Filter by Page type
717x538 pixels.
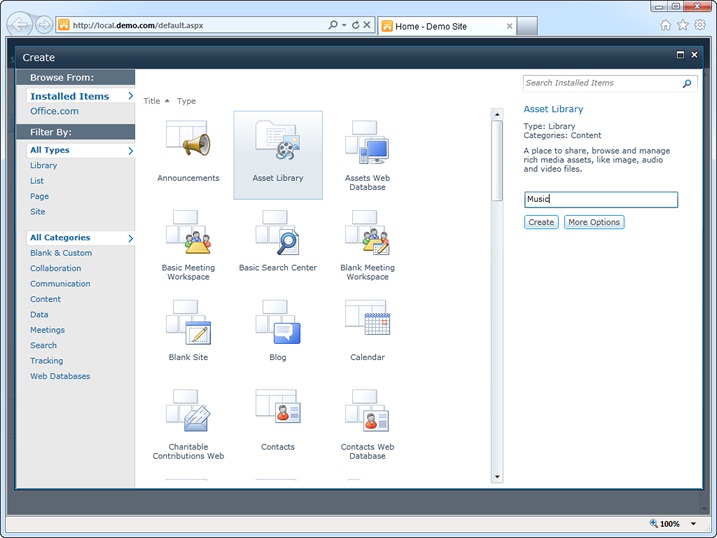[39, 196]
